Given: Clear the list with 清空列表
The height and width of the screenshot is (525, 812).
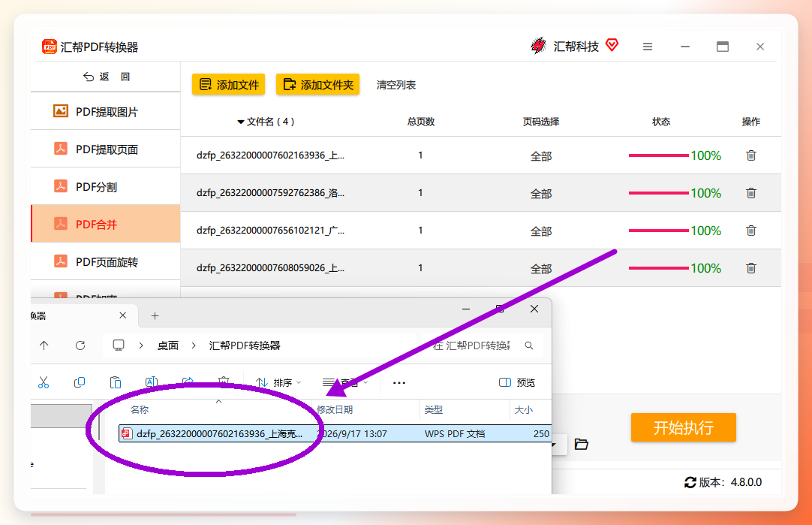Looking at the screenshot, I should click(x=396, y=85).
